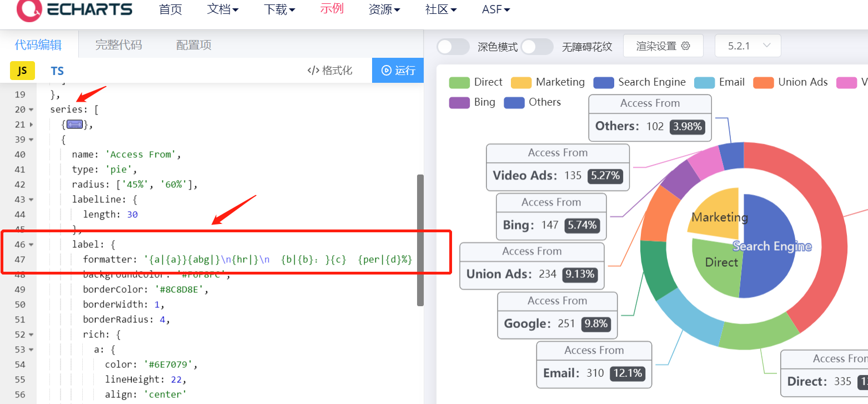The height and width of the screenshot is (404, 868).
Task: Open 渲染设置 via the gear icon
Action: 684,46
